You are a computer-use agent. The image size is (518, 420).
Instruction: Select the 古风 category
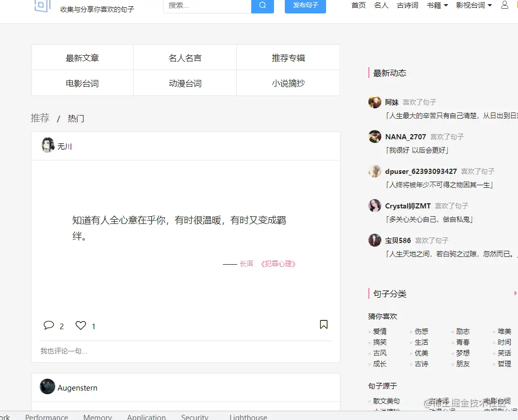pos(380,353)
